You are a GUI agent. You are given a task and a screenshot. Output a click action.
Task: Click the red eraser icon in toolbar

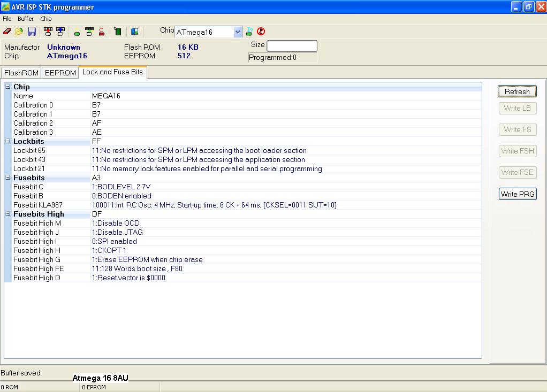[x=7, y=32]
